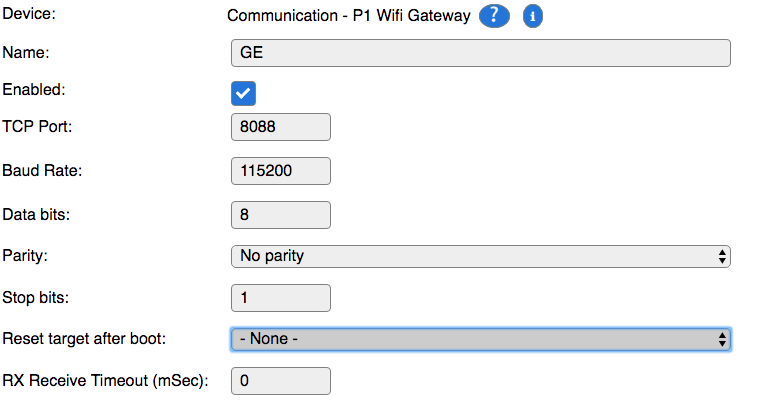The height and width of the screenshot is (411, 760).
Task: Click the Stop bits input box
Action: [281, 298]
